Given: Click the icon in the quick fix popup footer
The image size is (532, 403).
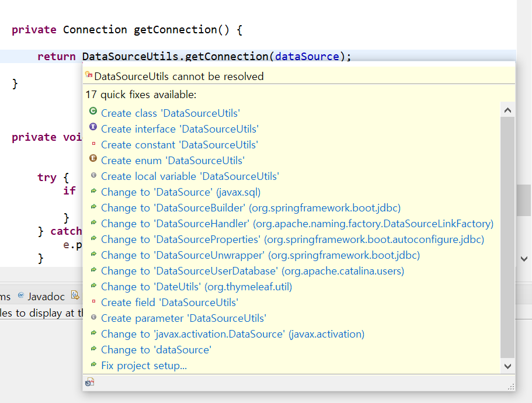Looking at the screenshot, I should click(89, 382).
